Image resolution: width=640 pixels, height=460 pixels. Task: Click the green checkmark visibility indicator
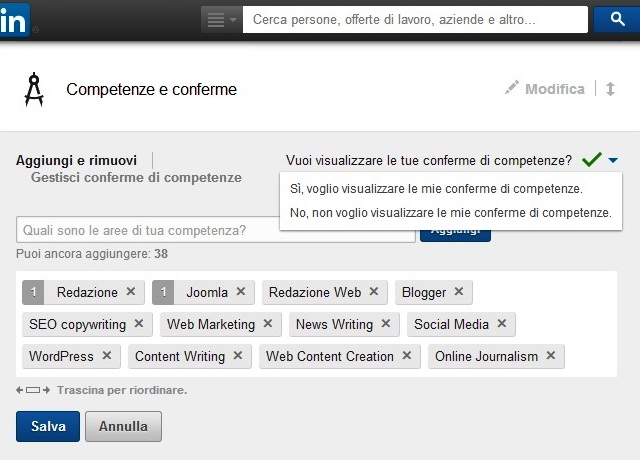tap(592, 159)
